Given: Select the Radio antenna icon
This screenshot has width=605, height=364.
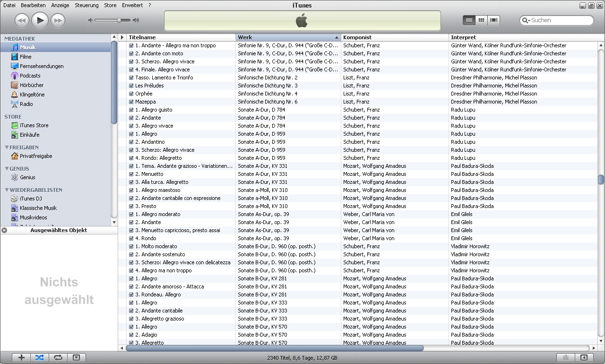Looking at the screenshot, I should (x=15, y=104).
